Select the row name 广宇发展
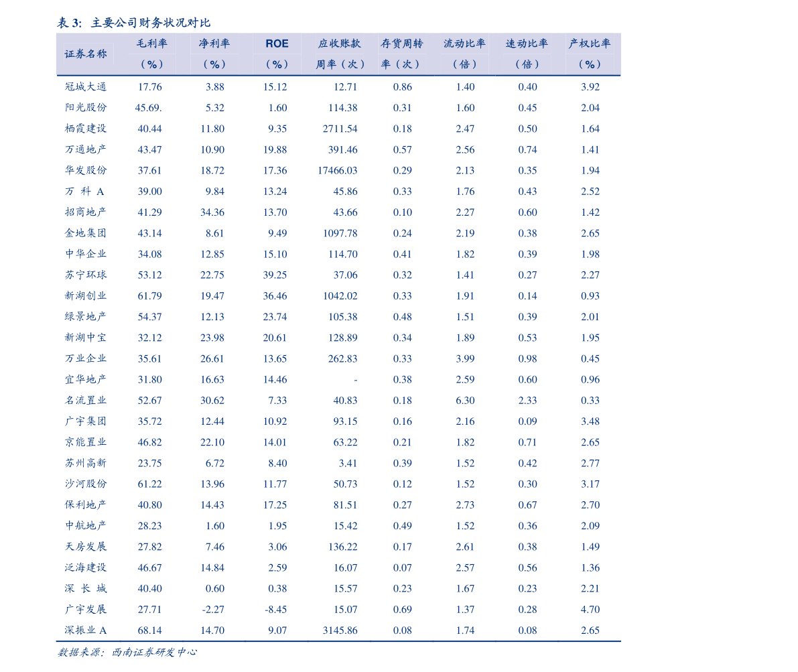 pos(86,609)
